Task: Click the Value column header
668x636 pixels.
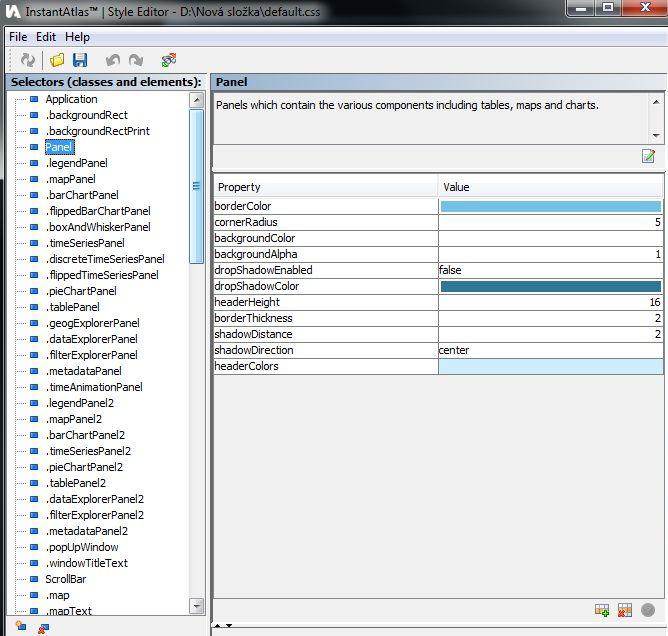Action: click(x=550, y=187)
